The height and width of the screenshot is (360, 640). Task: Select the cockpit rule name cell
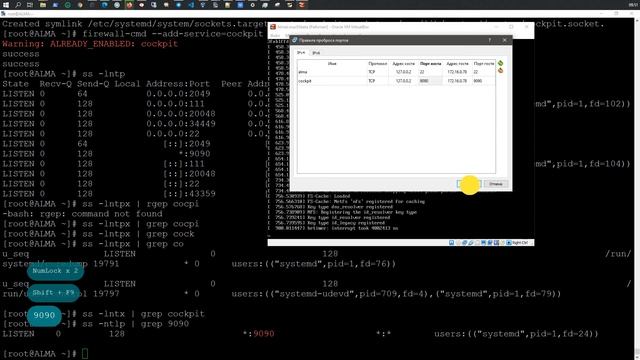pos(332,81)
